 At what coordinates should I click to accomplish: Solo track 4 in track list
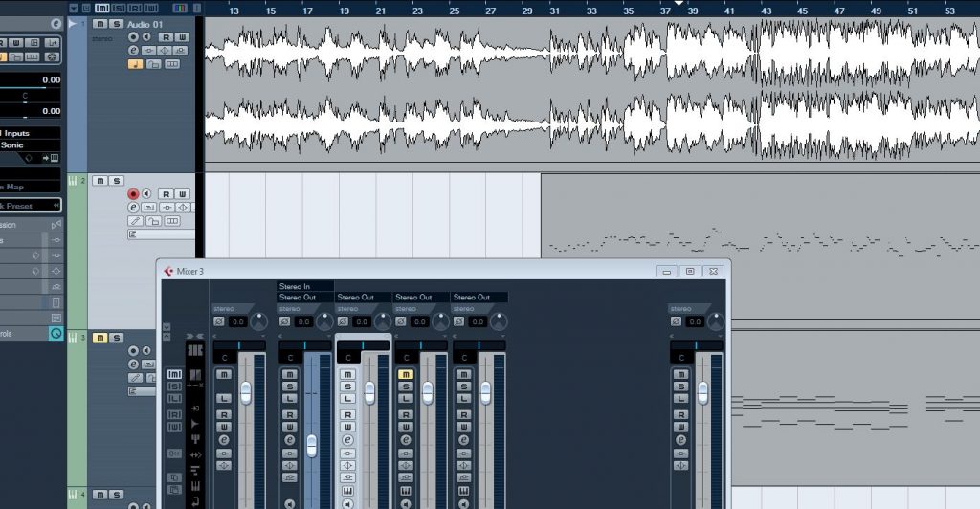pyautogui.click(x=116, y=495)
